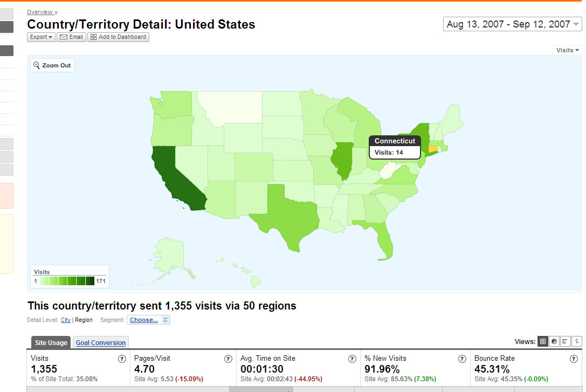The width and height of the screenshot is (586, 392).
Task: Select the Site Usage tab
Action: [x=51, y=343]
